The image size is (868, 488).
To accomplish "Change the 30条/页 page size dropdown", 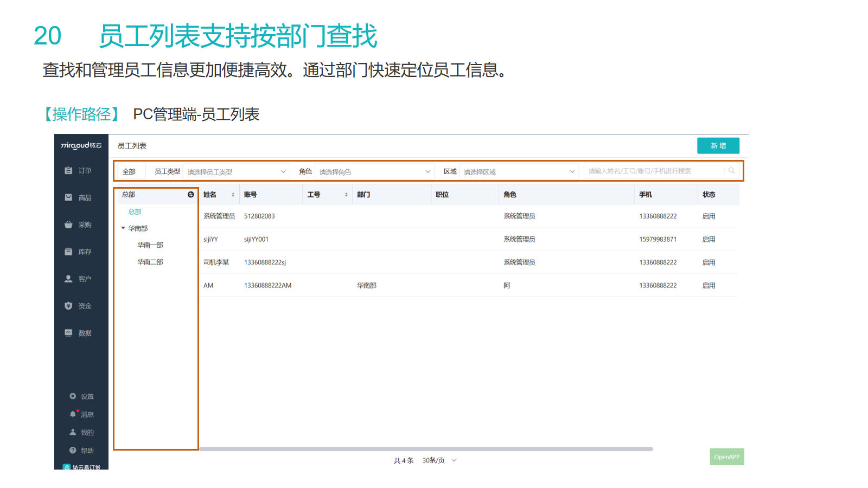I will click(x=439, y=460).
